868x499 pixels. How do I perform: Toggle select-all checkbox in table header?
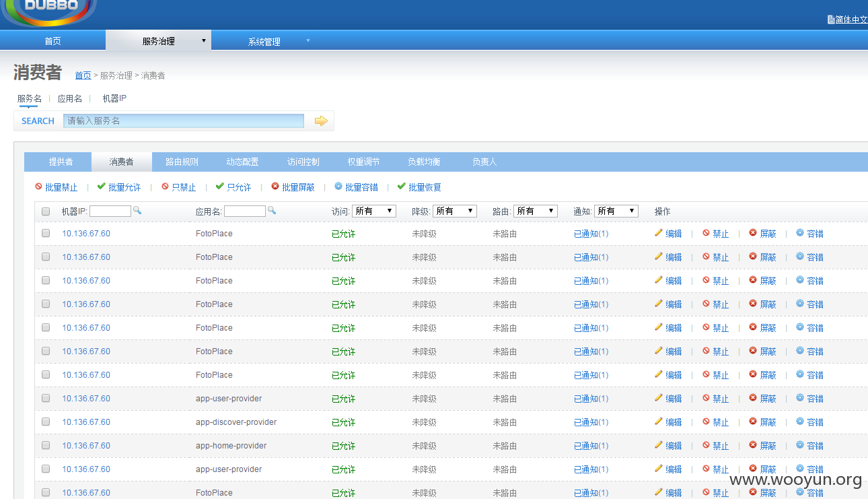(x=46, y=211)
